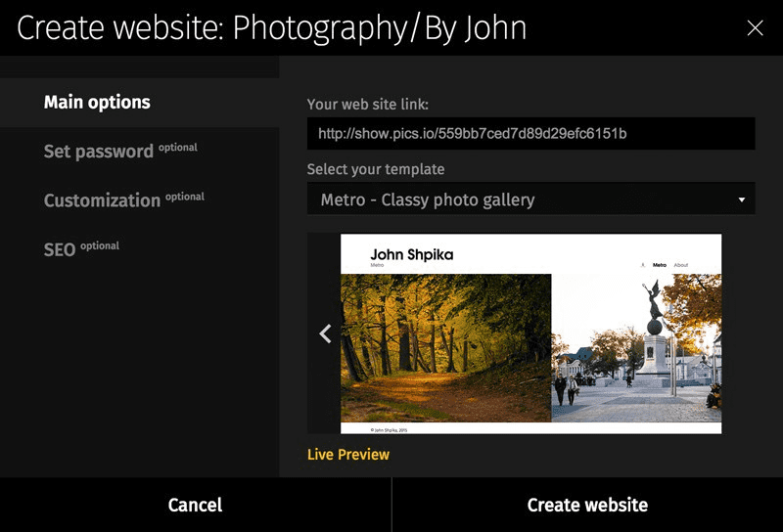Go to the SEO section
783x532 pixels.
pos(81,248)
